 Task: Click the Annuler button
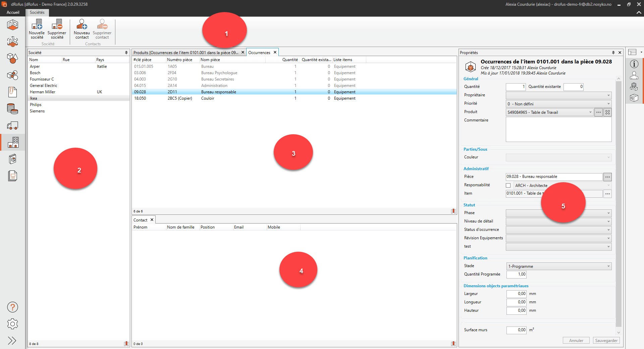click(576, 340)
